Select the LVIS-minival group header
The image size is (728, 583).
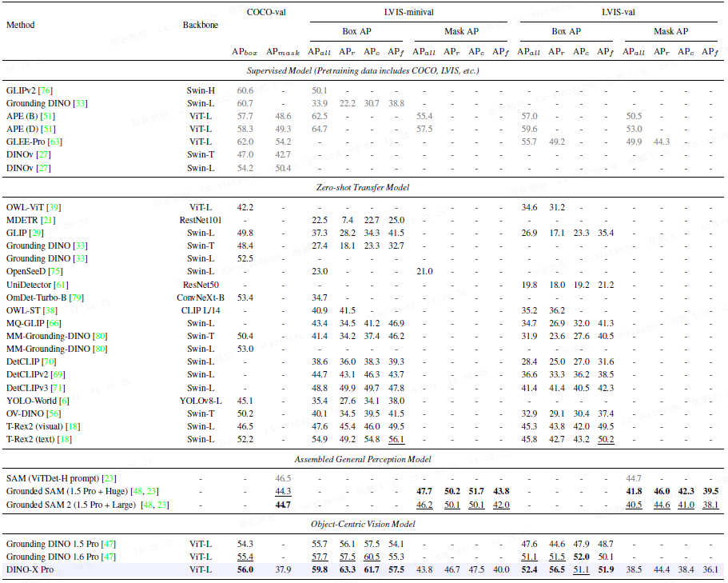(408, 13)
